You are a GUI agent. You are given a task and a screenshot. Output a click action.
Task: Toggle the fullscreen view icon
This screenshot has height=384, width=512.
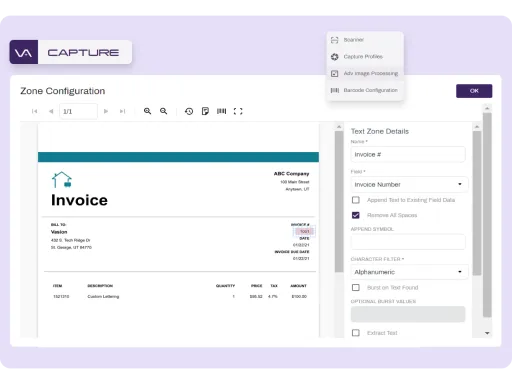[238, 111]
